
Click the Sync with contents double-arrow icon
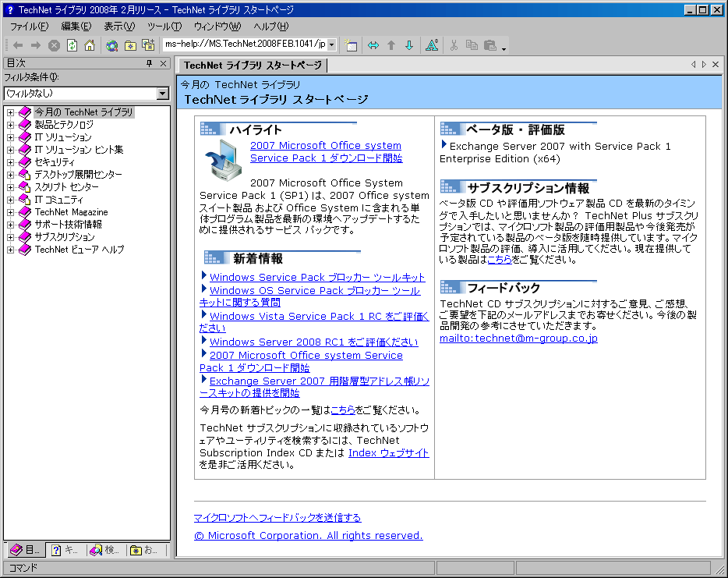pyautogui.click(x=373, y=45)
